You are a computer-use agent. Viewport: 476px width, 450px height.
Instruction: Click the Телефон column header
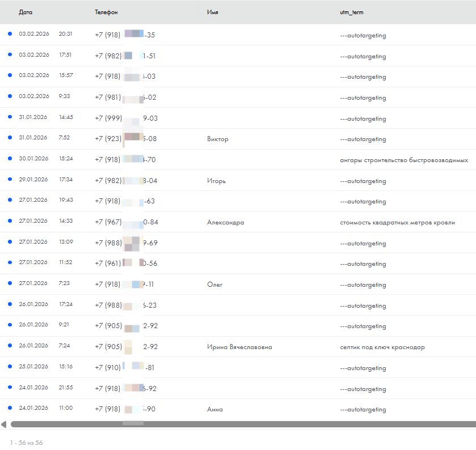coord(106,12)
